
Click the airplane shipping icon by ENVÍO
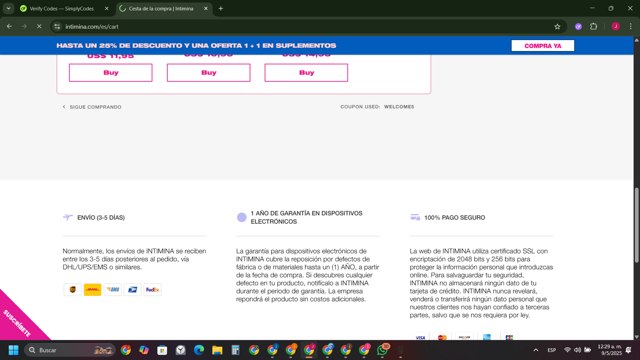(x=68, y=217)
